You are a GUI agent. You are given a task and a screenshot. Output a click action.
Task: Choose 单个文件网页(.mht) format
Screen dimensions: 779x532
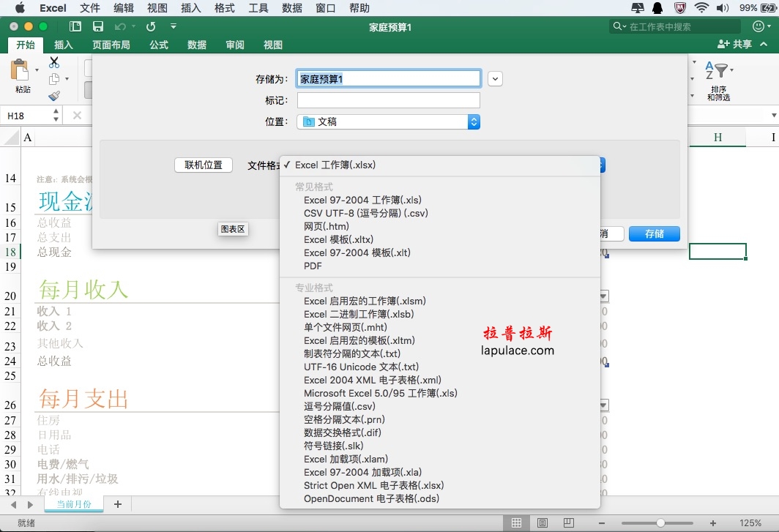[x=346, y=327]
